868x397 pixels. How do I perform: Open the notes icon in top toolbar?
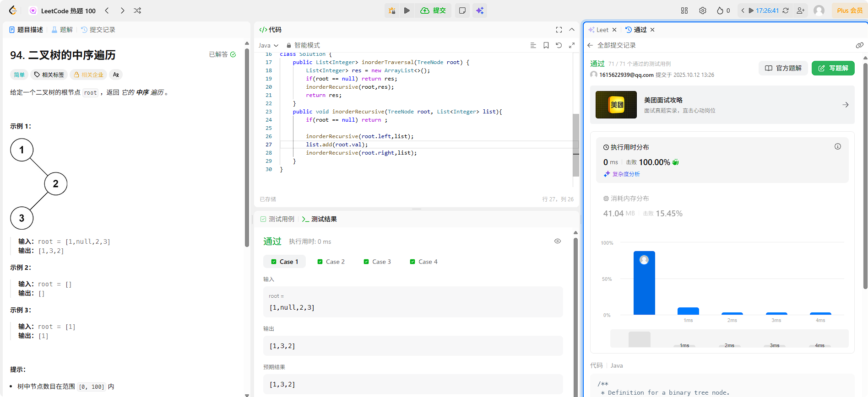pos(462,11)
